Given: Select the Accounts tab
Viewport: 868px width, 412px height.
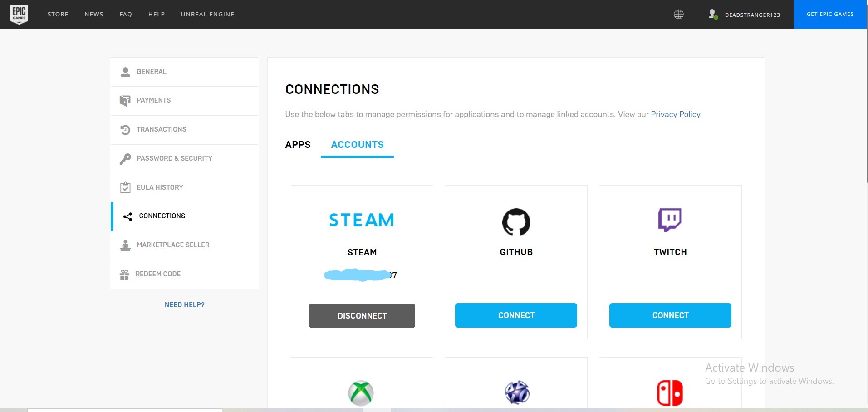Looking at the screenshot, I should 358,145.
